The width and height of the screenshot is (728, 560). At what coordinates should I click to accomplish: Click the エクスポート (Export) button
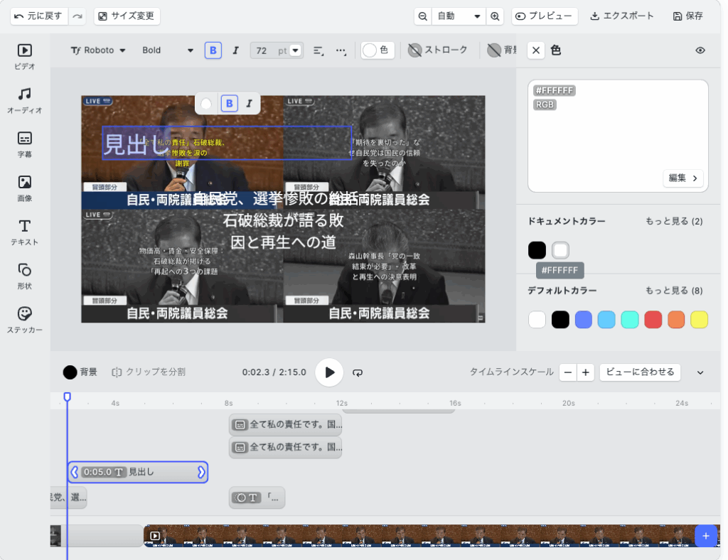pyautogui.click(x=622, y=16)
